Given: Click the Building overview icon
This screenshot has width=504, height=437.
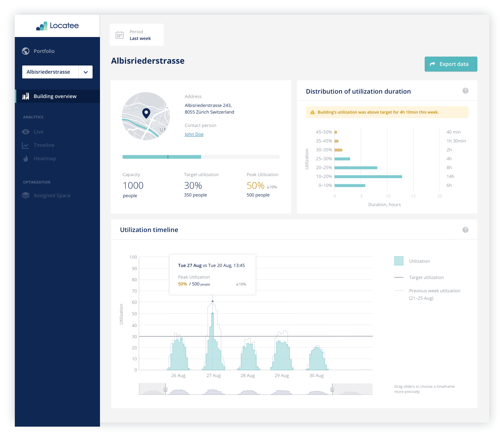Looking at the screenshot, I should coord(26,96).
